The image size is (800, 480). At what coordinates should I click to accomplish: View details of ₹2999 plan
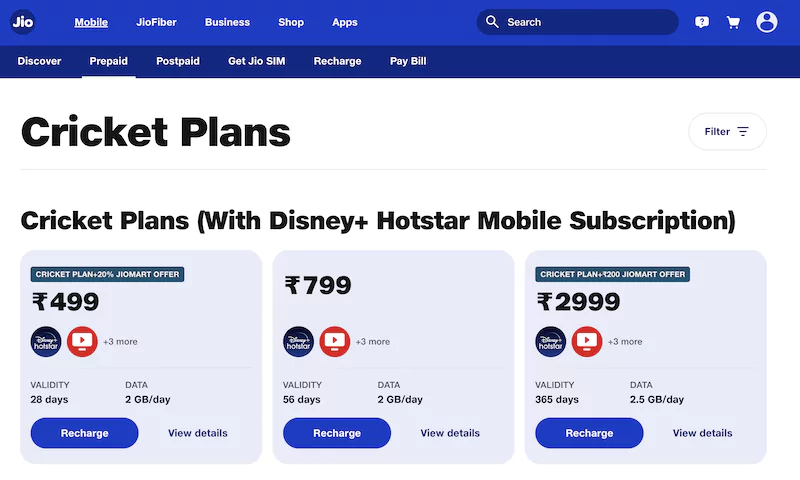703,433
